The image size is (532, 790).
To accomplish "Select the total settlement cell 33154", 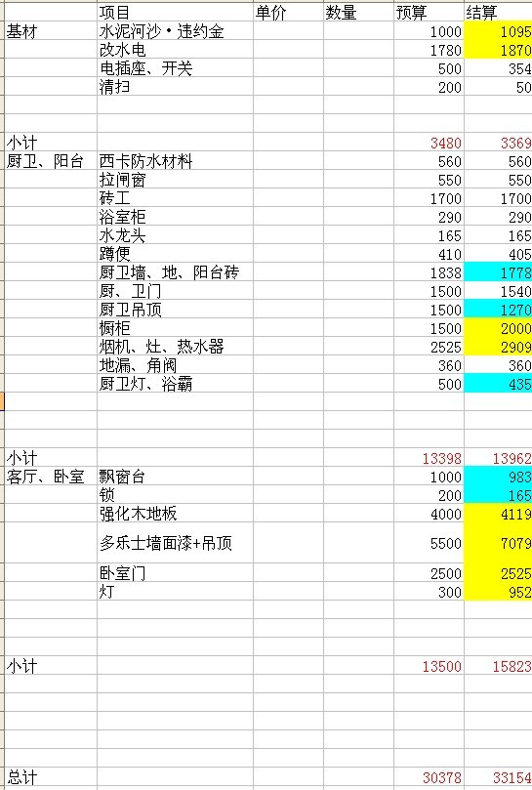I will pos(498,777).
